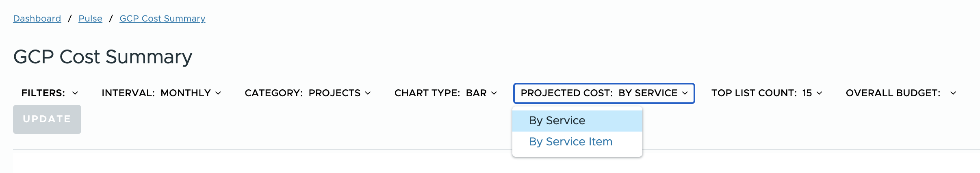This screenshot has height=173, width=980.
Task: Click the chevron after Overall Budget label
Action: 953,93
